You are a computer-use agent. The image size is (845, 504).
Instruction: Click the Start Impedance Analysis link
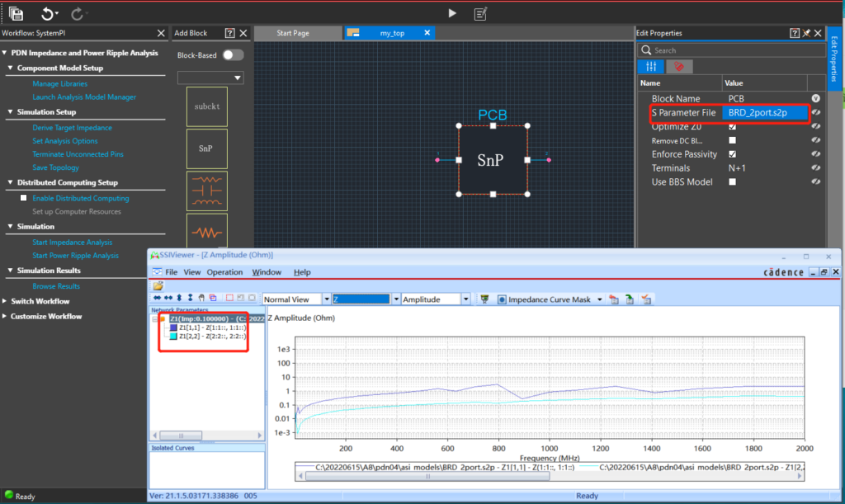(x=72, y=243)
